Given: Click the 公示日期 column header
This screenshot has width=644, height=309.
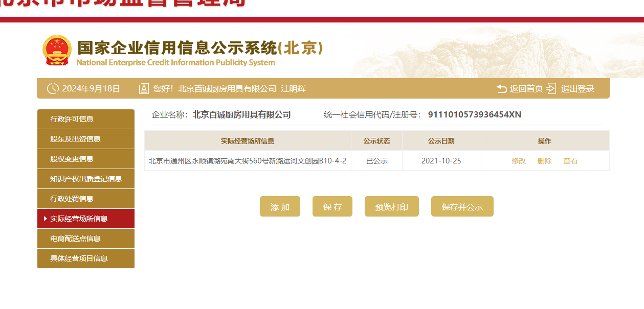Looking at the screenshot, I should pyautogui.click(x=441, y=141).
